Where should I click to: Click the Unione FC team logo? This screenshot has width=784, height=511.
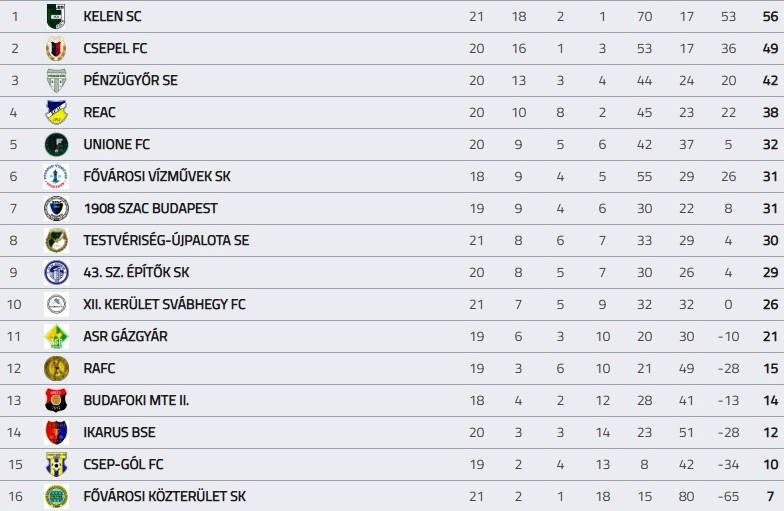coord(56,144)
